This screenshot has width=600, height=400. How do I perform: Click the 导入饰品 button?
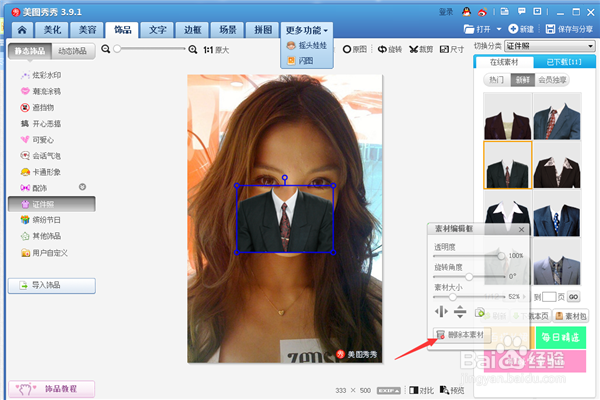52,286
